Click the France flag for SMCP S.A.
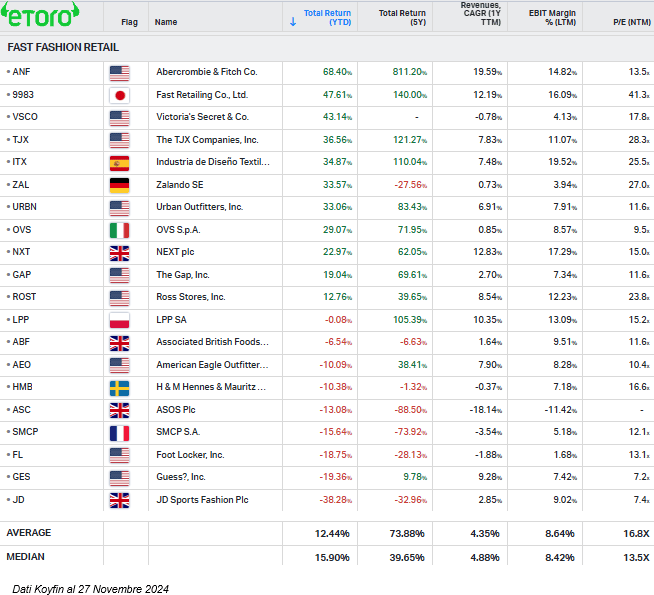Image resolution: width=654 pixels, height=595 pixels. 120,432
